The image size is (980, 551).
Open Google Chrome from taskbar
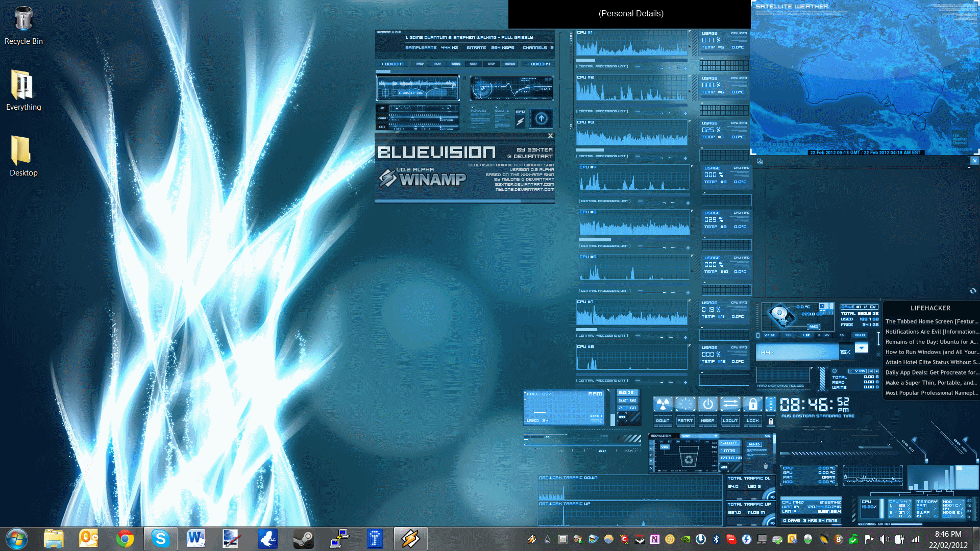[125, 539]
